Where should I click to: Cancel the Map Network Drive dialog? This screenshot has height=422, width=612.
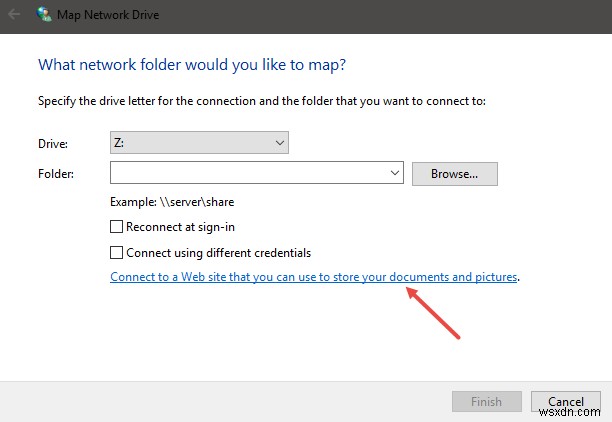pyautogui.click(x=566, y=402)
